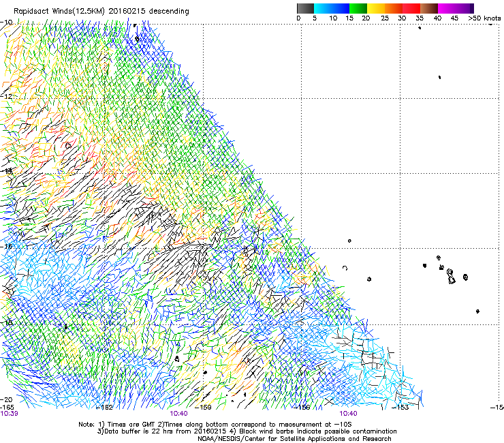Screen dimensions: 504x443
Task: Click the '-162' longitude axis label
Action: coord(105,408)
